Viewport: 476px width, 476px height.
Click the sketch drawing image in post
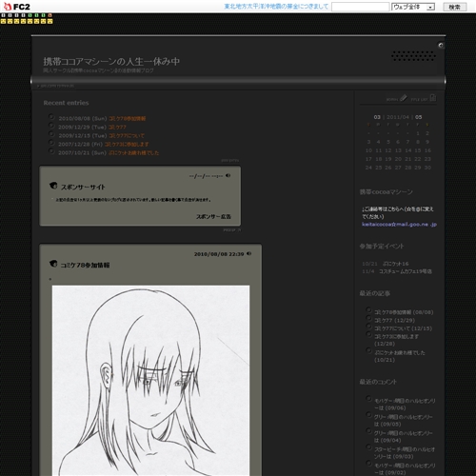[x=150, y=381]
